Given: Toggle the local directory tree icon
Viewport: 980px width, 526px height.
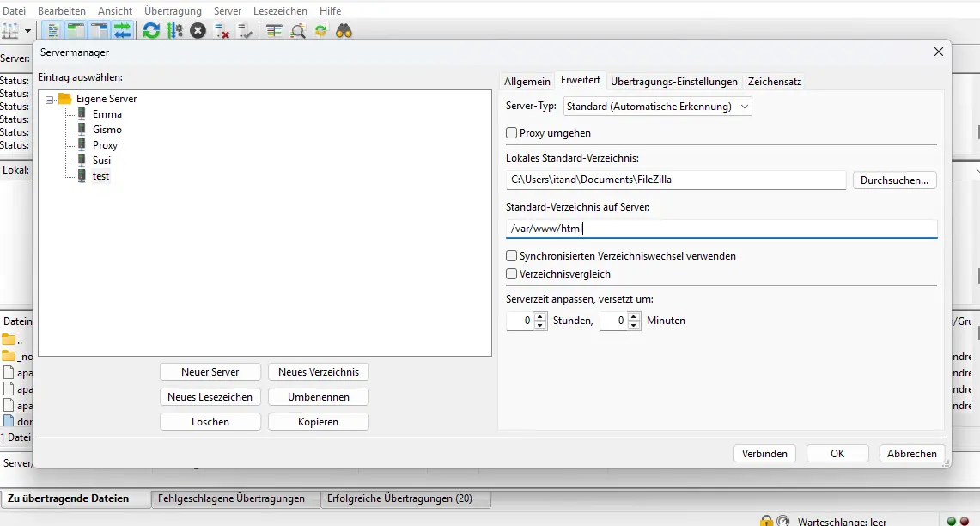Looking at the screenshot, I should coord(76,31).
